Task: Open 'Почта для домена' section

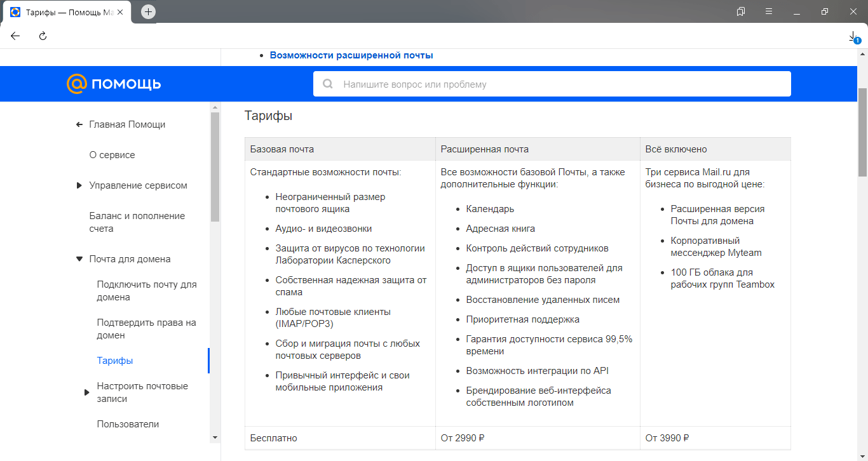Action: tap(130, 259)
